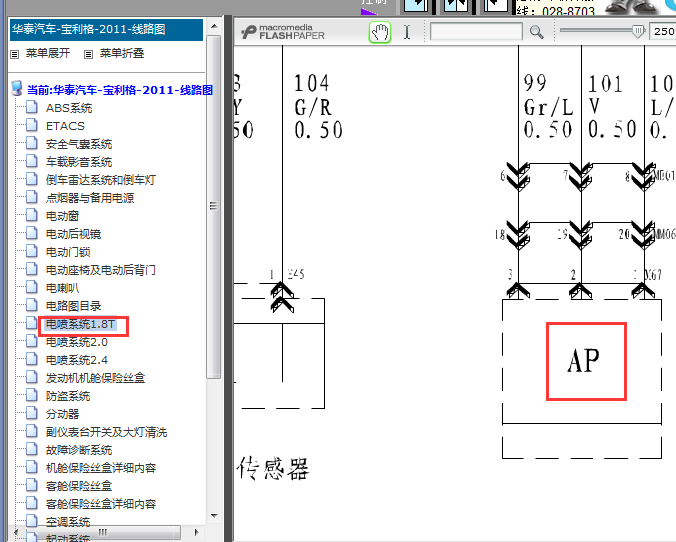676x542 pixels.
Task: Click the sidebar scroll up arrow
Action: [x=214, y=26]
